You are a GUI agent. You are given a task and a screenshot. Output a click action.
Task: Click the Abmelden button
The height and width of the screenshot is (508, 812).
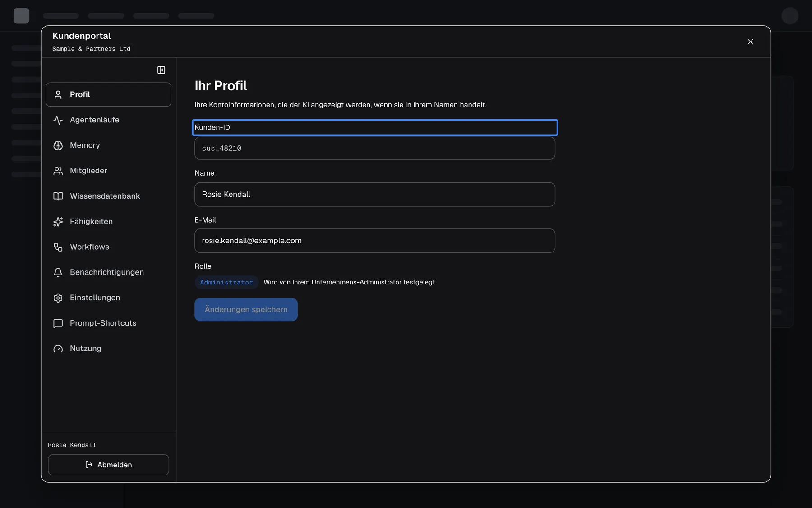pos(108,465)
